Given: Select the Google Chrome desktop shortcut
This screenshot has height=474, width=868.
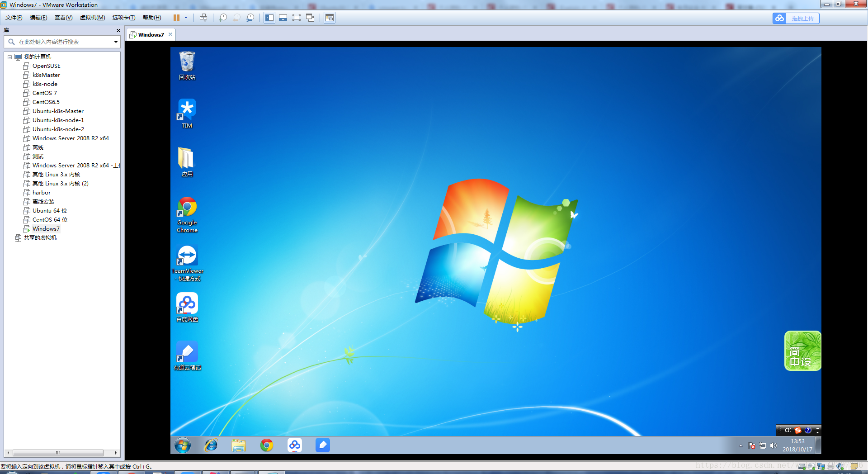Looking at the screenshot, I should [187, 214].
